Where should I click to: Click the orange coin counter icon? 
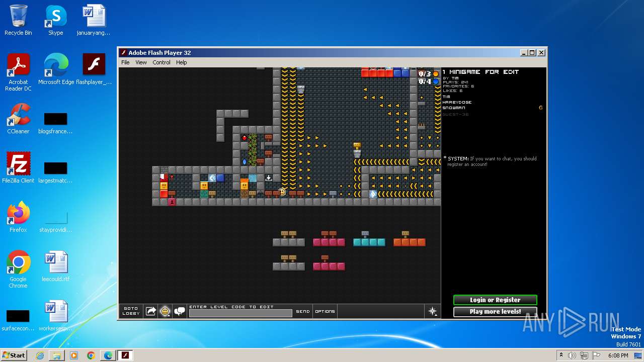click(x=436, y=74)
